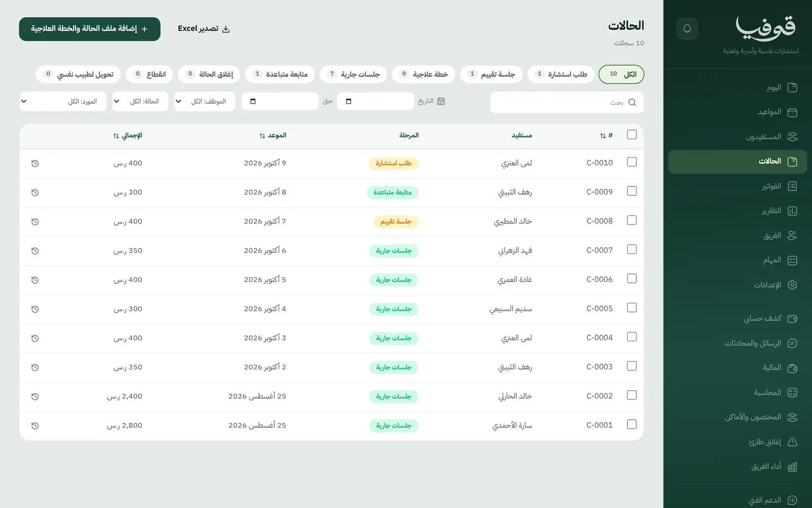
Task: Sort table by الإجمالي column
Action: [127, 136]
